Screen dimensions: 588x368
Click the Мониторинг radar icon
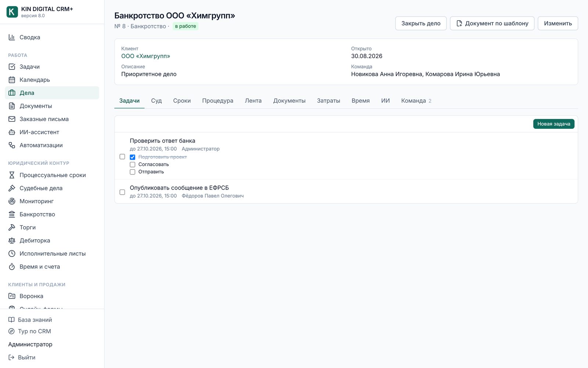pyautogui.click(x=12, y=201)
